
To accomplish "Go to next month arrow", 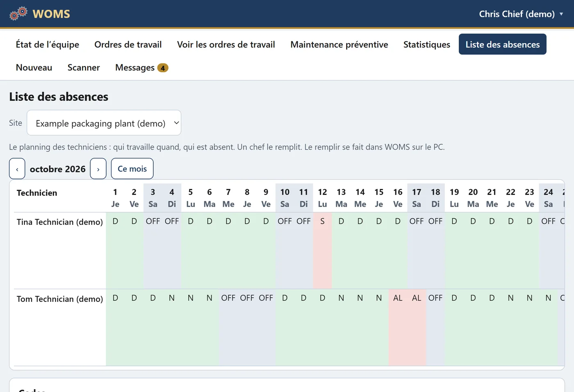I will point(98,169).
